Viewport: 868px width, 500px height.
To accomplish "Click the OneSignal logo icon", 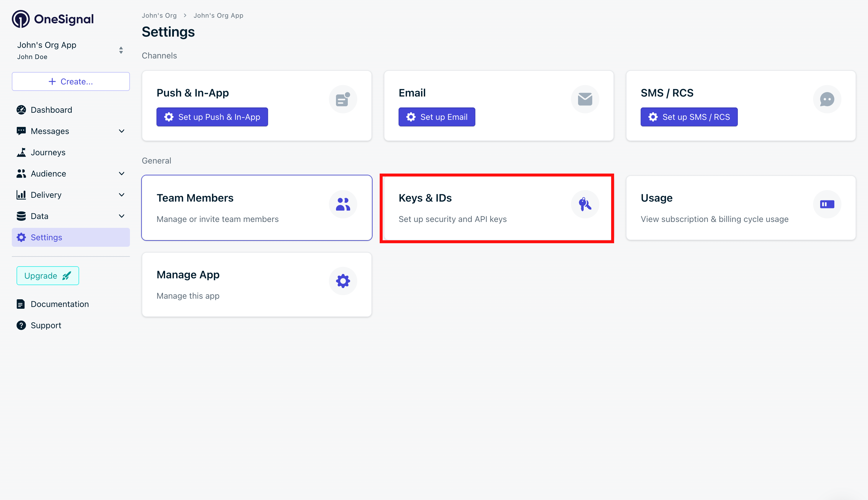I will coord(21,19).
